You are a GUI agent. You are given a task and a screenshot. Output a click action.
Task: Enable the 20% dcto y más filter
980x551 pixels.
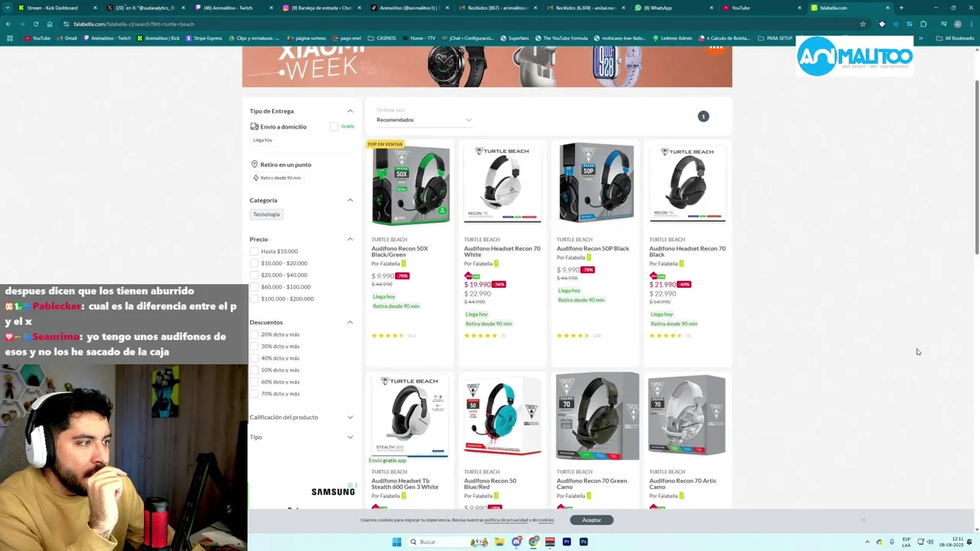pos(254,334)
